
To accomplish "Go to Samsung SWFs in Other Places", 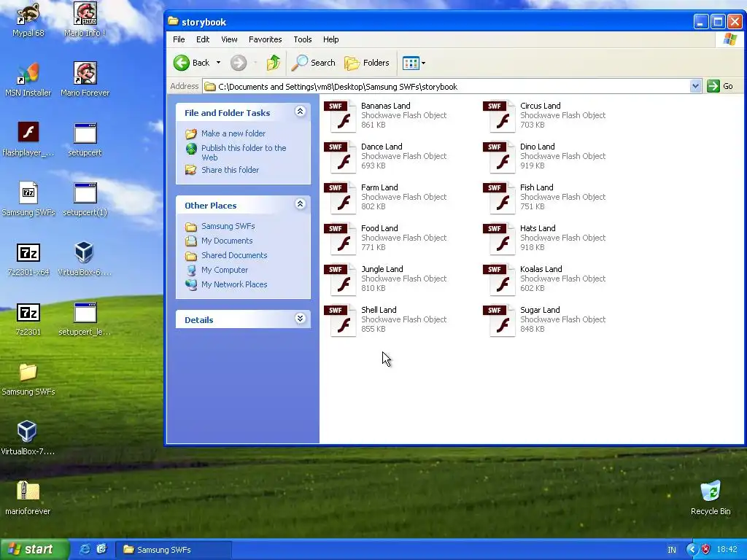I will [x=228, y=226].
